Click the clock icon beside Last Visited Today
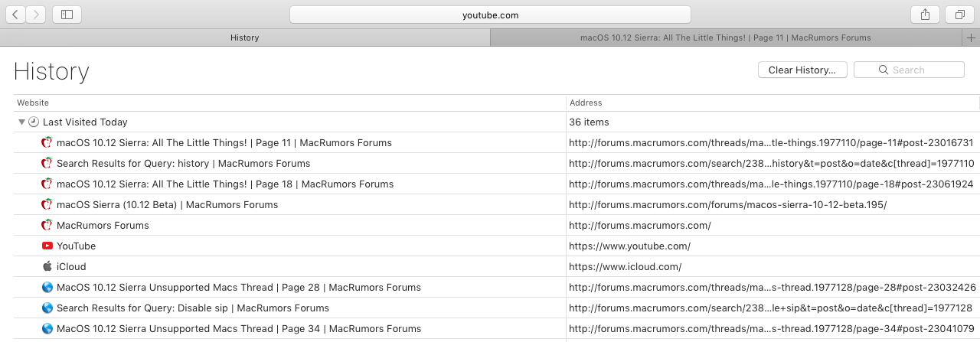Viewport: 980px width, 342px height. click(x=34, y=122)
